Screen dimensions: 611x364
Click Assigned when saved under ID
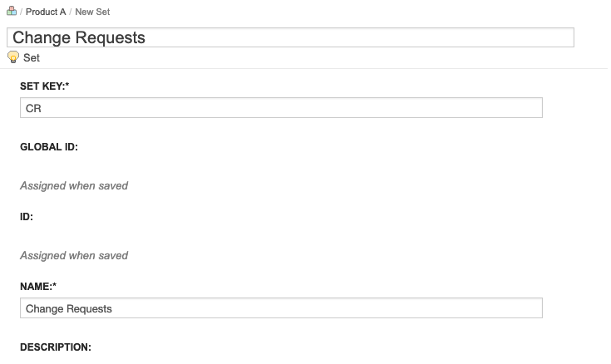[x=74, y=256]
